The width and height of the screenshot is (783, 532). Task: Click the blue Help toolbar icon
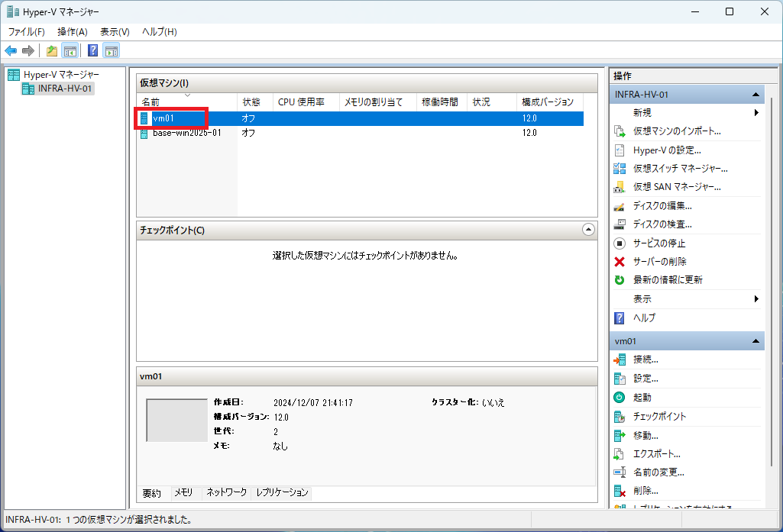tap(92, 50)
